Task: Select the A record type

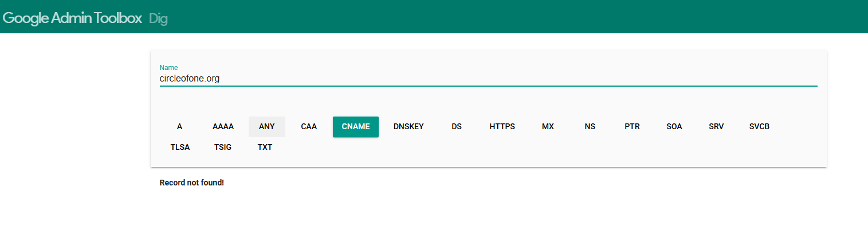Action: (179, 127)
